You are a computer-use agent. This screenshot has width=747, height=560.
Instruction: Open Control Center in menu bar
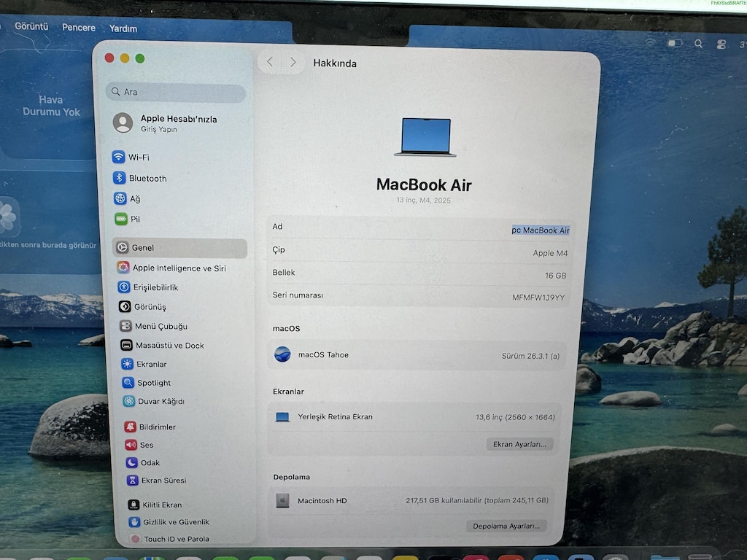(x=721, y=44)
